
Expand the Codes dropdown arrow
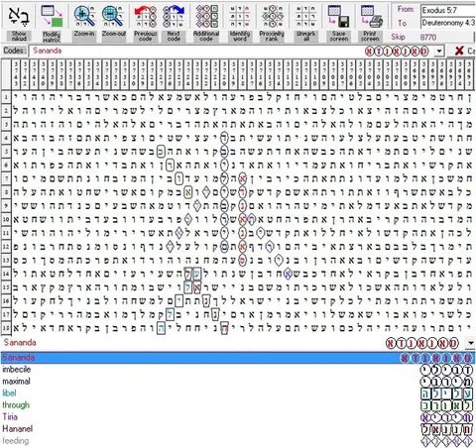click(438, 52)
